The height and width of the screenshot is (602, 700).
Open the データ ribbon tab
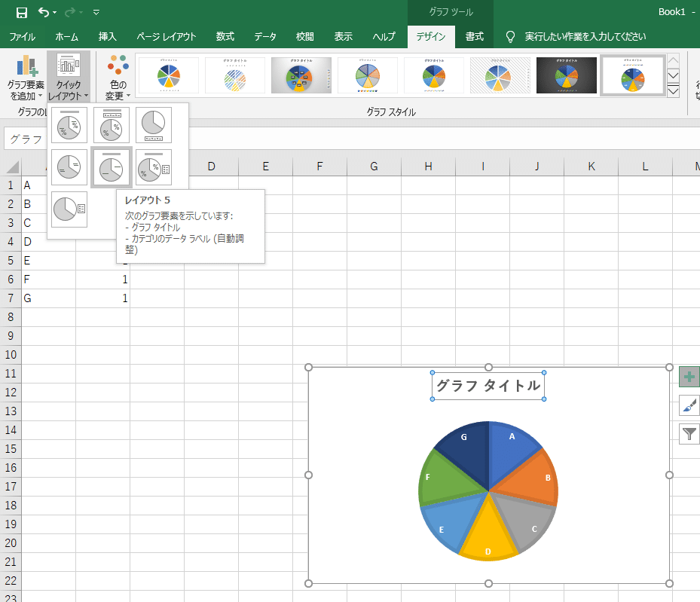click(265, 37)
